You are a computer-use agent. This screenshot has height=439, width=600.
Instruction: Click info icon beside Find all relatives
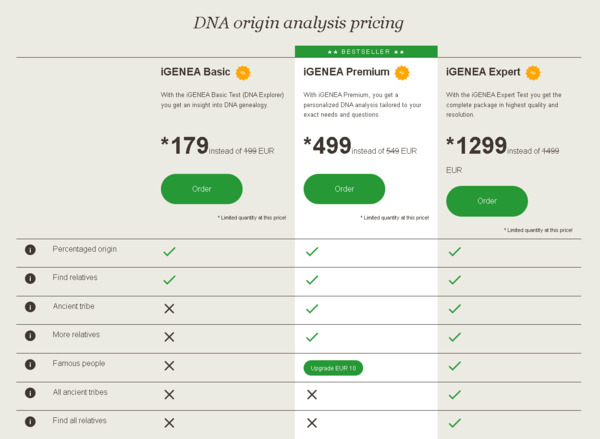[30, 422]
